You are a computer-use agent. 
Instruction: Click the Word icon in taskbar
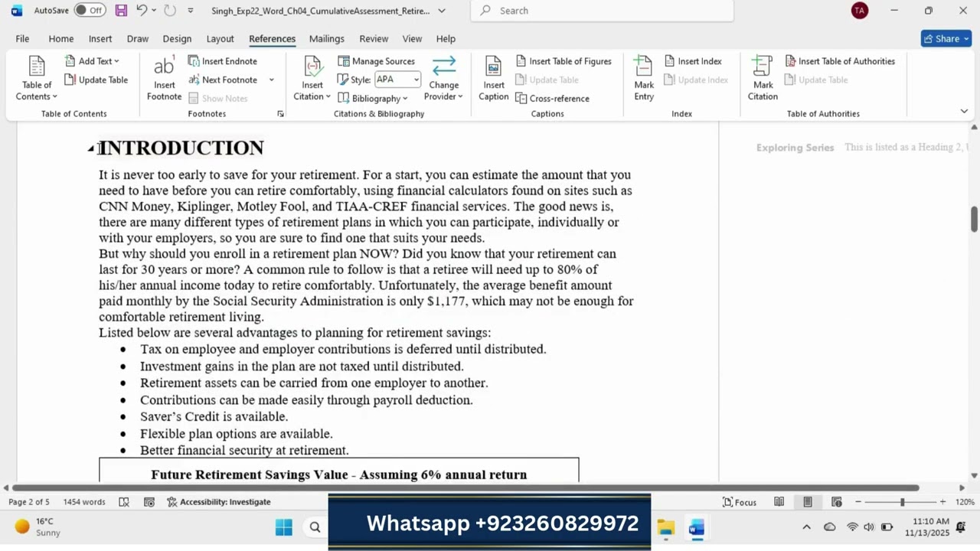click(x=697, y=527)
